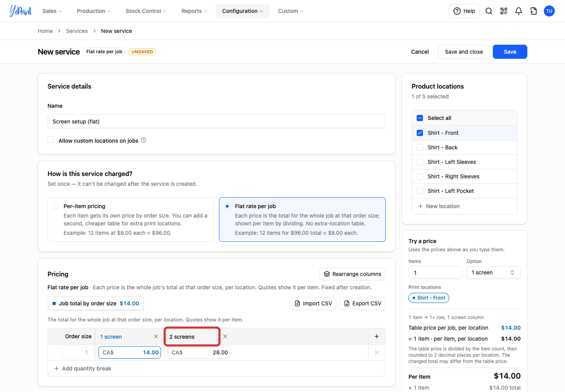Open the Reports menu
Viewport: 565px width, 392px height.
[194, 11]
